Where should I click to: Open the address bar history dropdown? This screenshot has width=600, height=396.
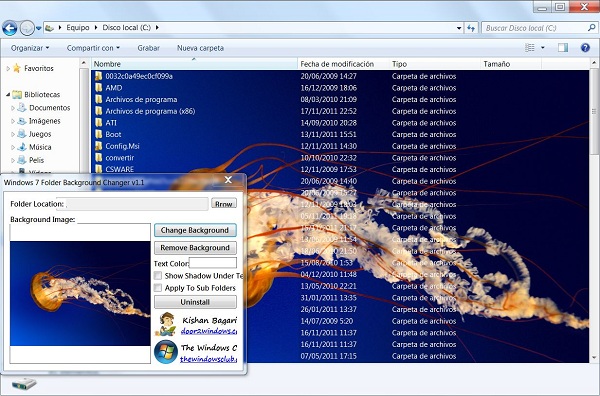[459, 28]
